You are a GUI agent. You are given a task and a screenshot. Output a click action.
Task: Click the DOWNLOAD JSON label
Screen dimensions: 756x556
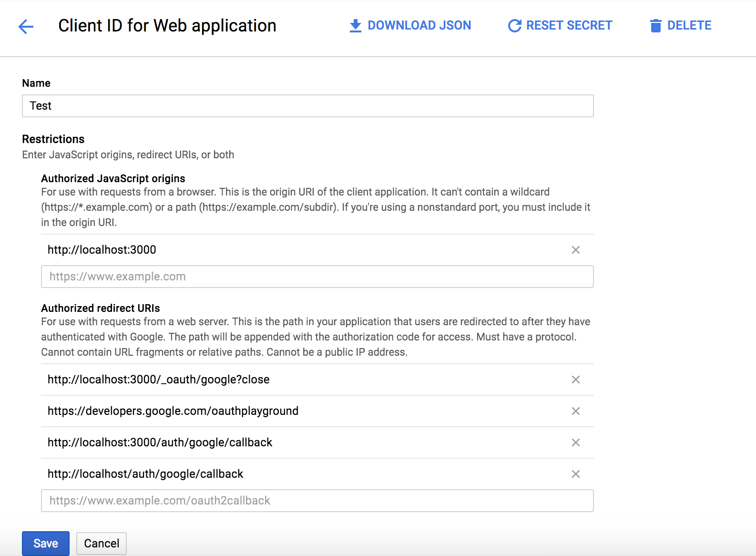419,25
